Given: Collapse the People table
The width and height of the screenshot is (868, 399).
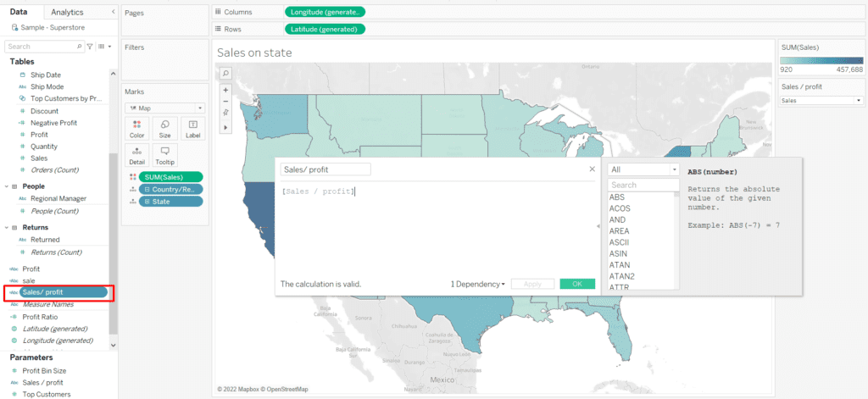Looking at the screenshot, I should pyautogui.click(x=7, y=186).
